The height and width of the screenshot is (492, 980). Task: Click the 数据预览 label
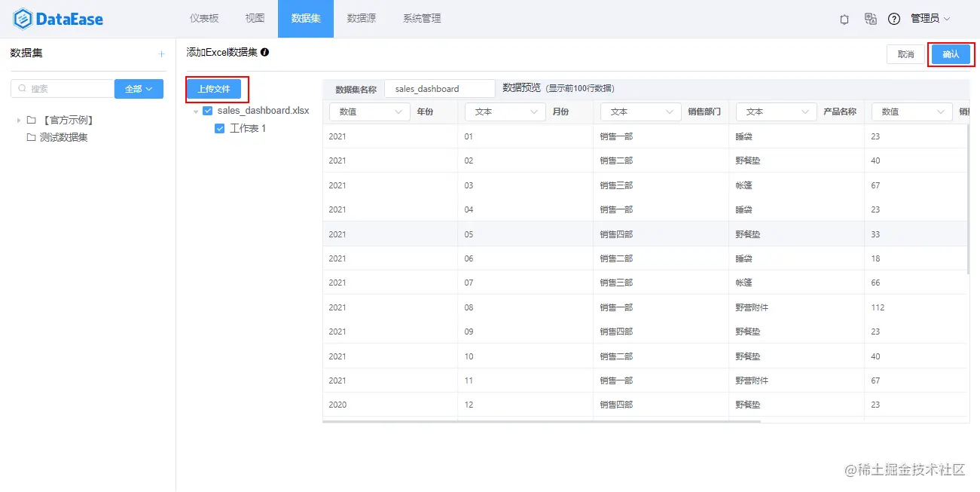[521, 88]
